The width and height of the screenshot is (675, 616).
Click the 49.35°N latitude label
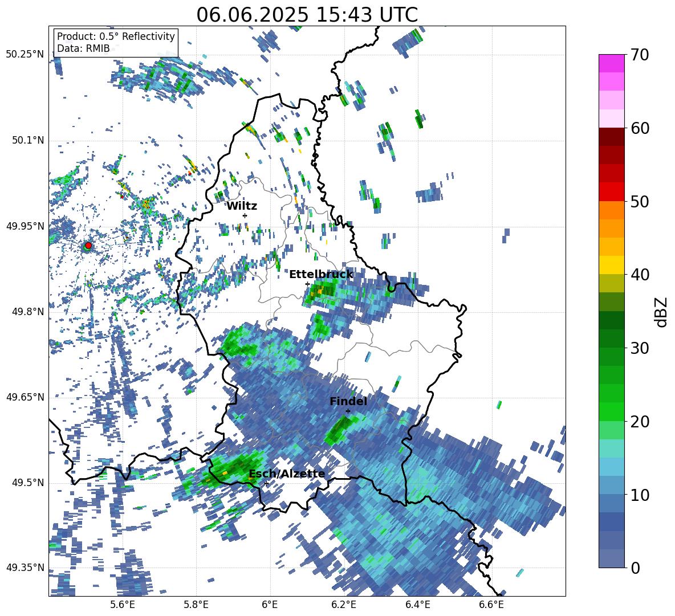tap(25, 568)
